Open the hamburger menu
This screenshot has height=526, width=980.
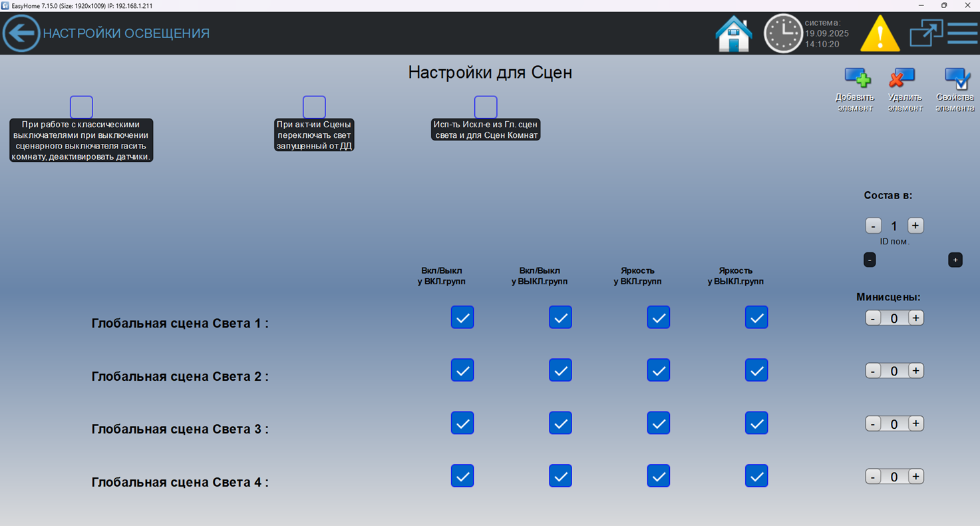coord(962,33)
